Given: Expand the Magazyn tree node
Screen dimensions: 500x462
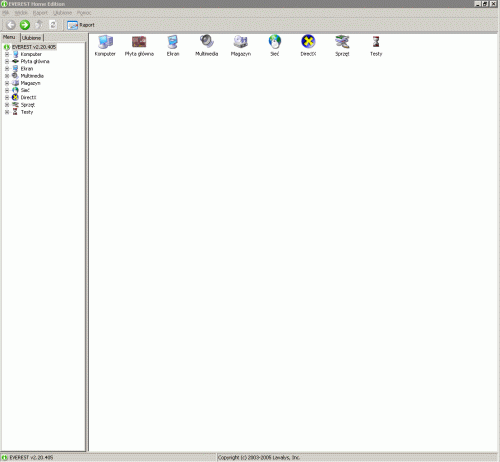Looking at the screenshot, I should [x=7, y=83].
